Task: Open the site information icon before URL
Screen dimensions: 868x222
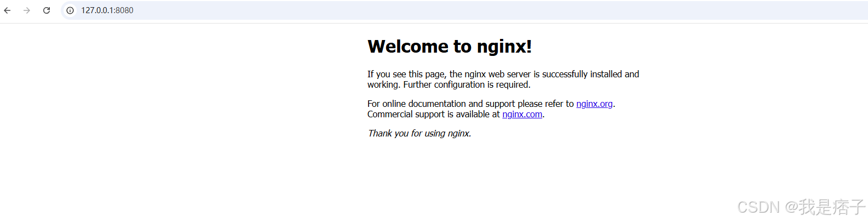Action: click(70, 10)
